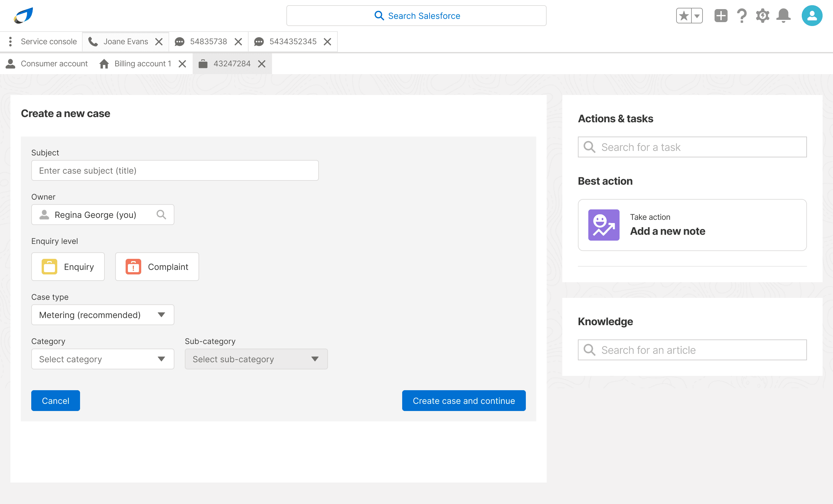The width and height of the screenshot is (833, 504).
Task: Expand the Case type dropdown
Action: tap(102, 315)
